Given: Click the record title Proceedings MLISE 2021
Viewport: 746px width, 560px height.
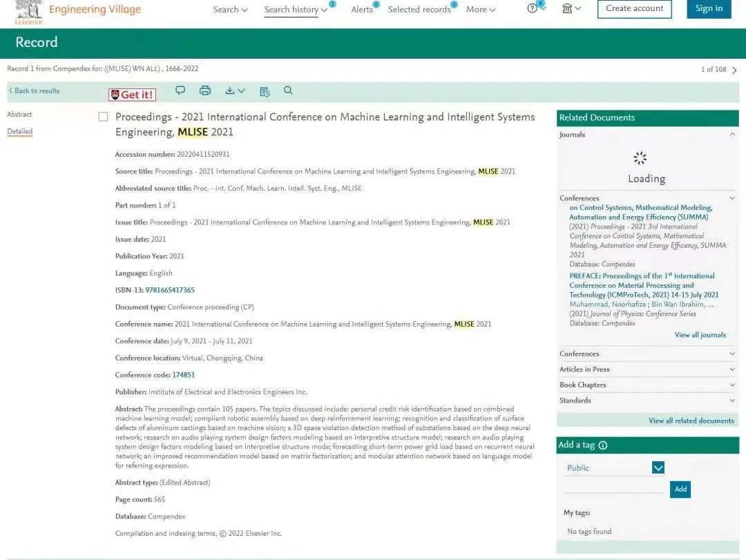Looking at the screenshot, I should [x=325, y=124].
